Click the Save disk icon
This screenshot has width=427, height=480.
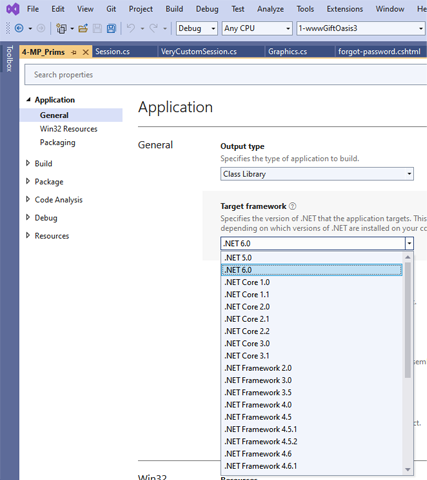pos(97,28)
